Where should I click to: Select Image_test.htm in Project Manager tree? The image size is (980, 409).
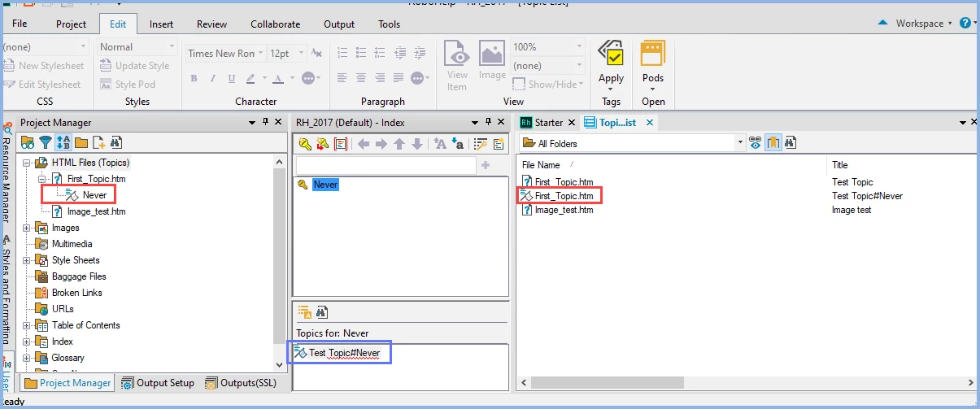[96, 211]
